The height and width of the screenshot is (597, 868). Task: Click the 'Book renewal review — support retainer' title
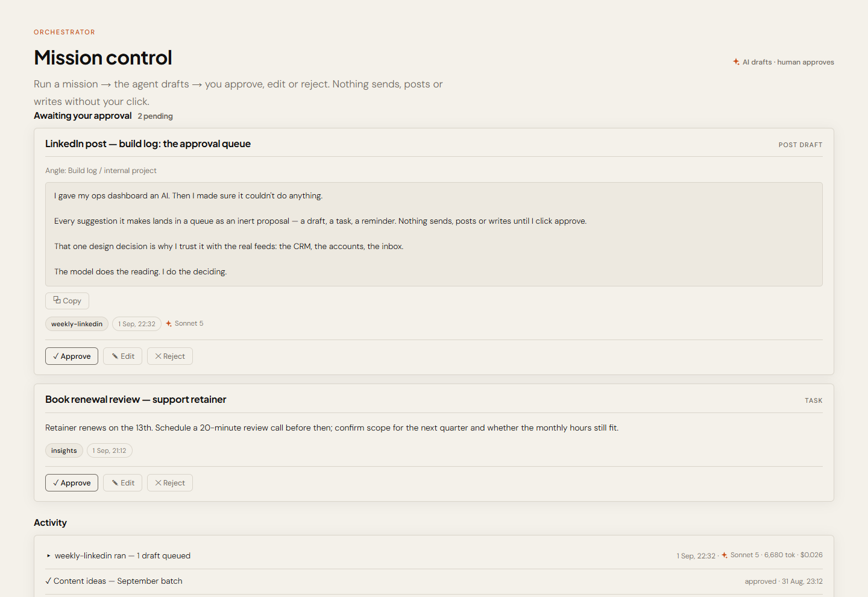click(x=136, y=399)
